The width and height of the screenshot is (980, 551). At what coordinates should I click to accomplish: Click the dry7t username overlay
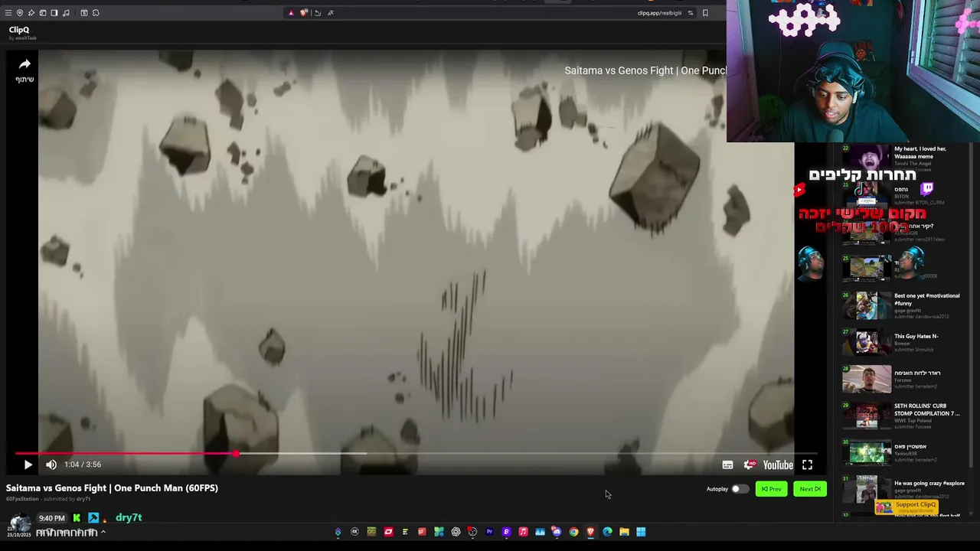coord(129,518)
